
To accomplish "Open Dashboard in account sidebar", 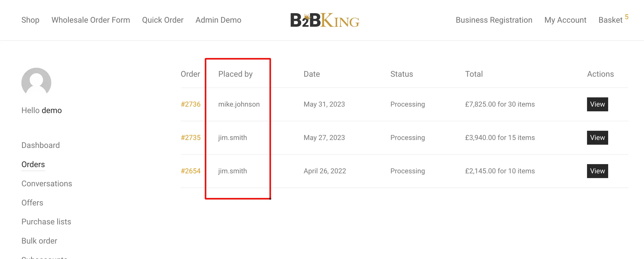I will [41, 145].
